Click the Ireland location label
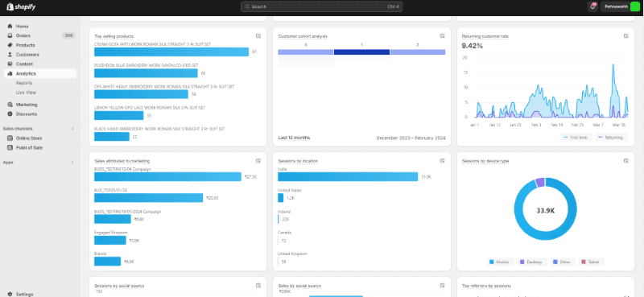This screenshot has height=297, width=644. [x=284, y=212]
